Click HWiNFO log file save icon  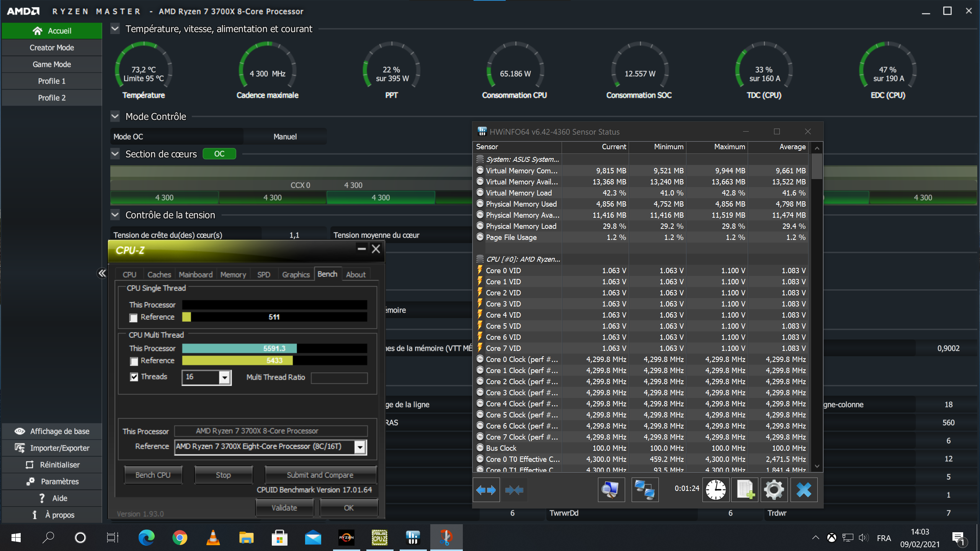click(745, 489)
